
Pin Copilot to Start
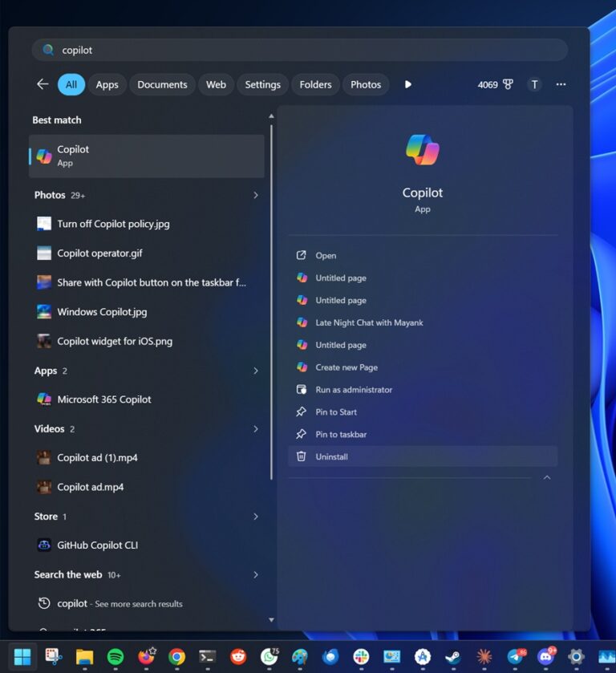[x=423, y=412]
